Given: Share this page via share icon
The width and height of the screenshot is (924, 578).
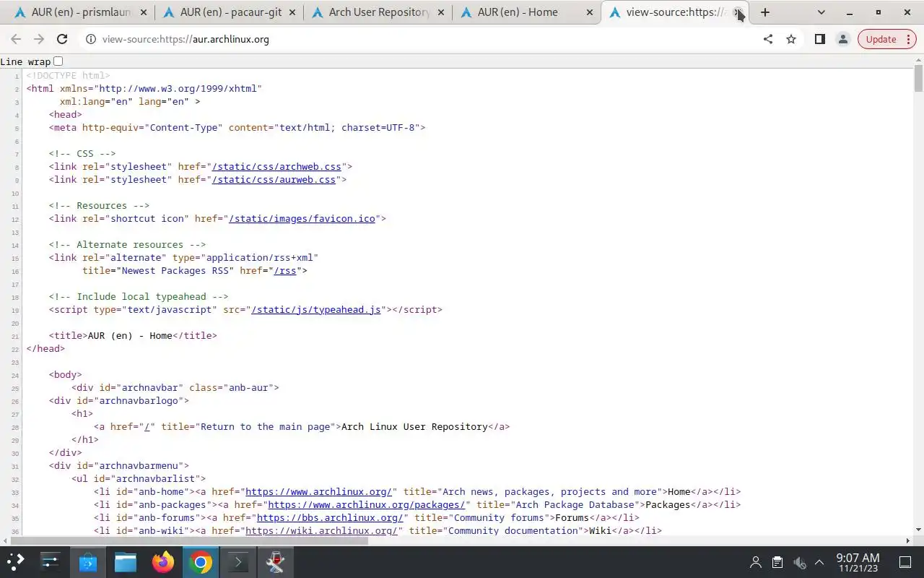Looking at the screenshot, I should pos(768,39).
